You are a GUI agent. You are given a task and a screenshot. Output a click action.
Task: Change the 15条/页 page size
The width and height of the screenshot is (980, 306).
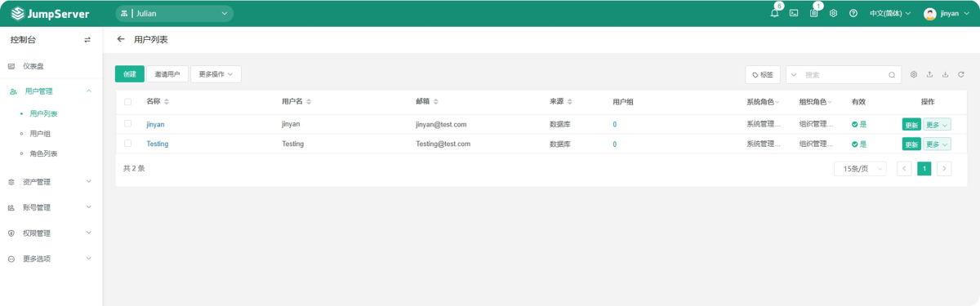[x=860, y=169]
